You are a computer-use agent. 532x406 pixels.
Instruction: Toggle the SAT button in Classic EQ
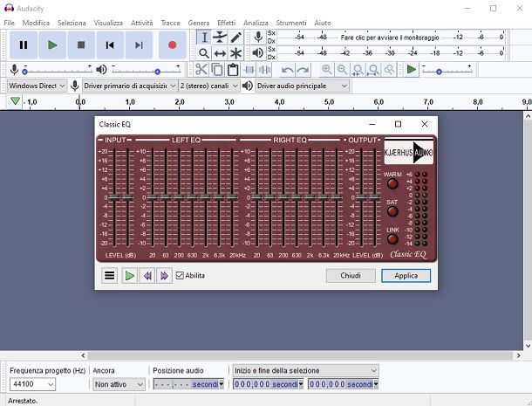pos(392,211)
